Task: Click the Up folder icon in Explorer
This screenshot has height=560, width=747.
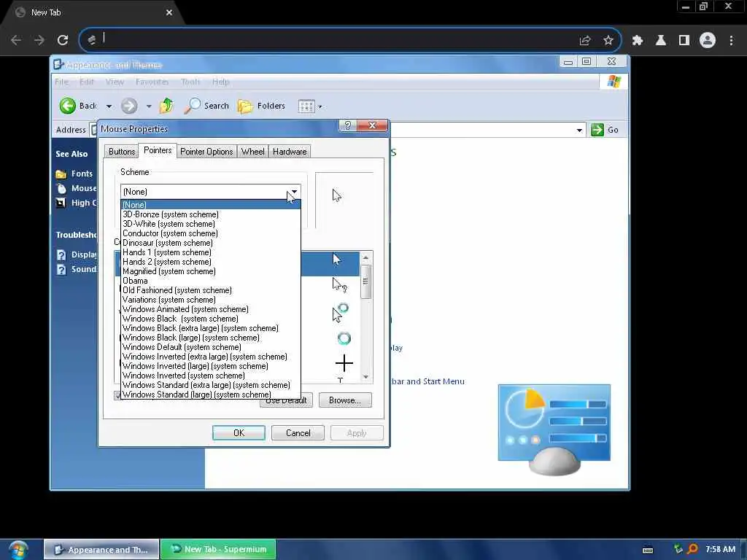Action: pos(167,106)
